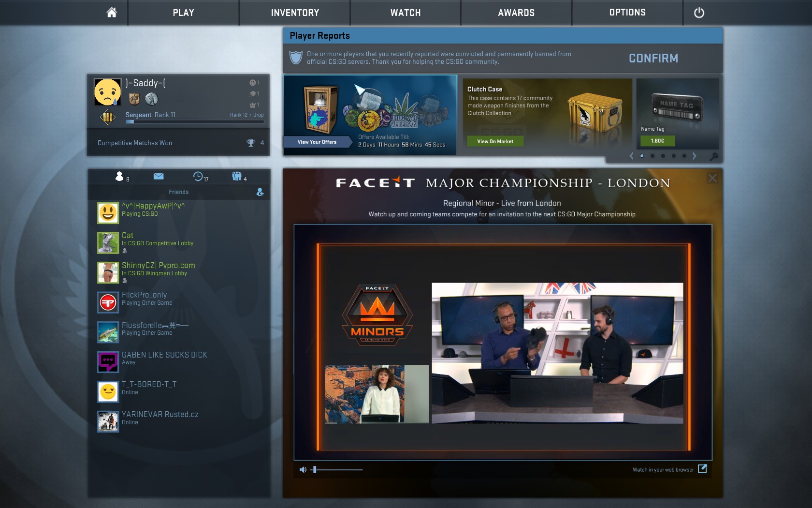The image size is (812, 508).
Task: Go to previous store carousel page
Action: tap(631, 156)
